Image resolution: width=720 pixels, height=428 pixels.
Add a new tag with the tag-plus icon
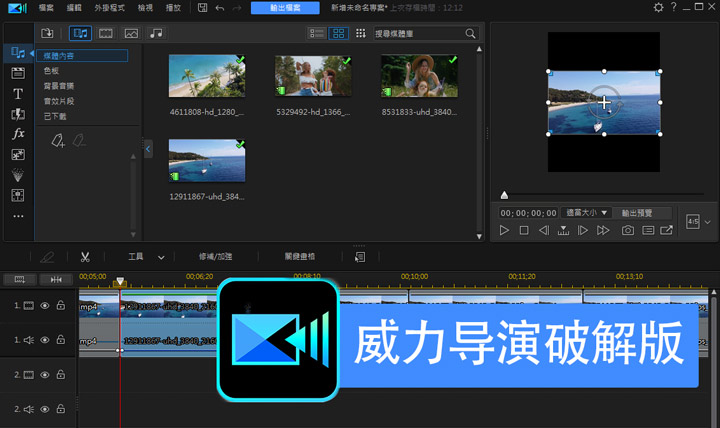click(58, 141)
